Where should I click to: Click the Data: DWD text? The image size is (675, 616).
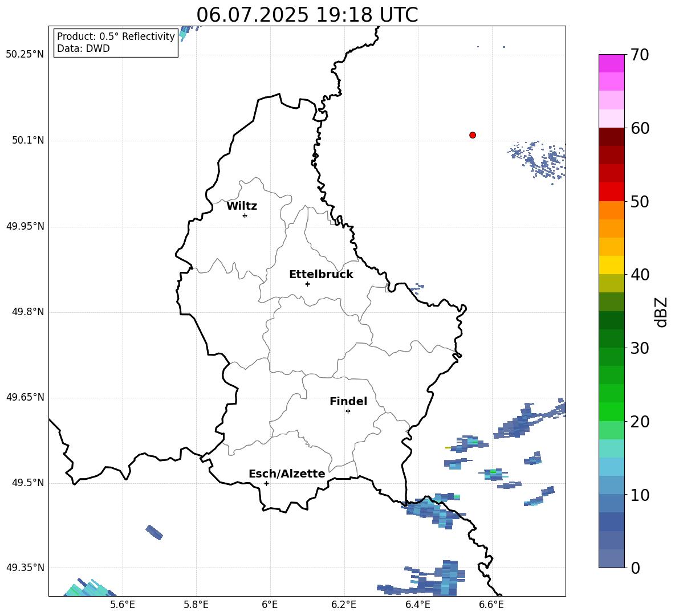[83, 48]
